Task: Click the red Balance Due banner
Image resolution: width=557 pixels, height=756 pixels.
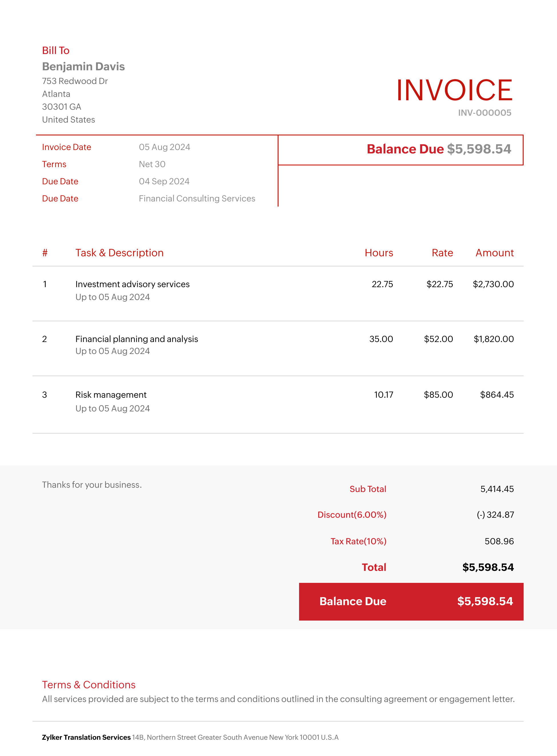Action: (x=411, y=601)
